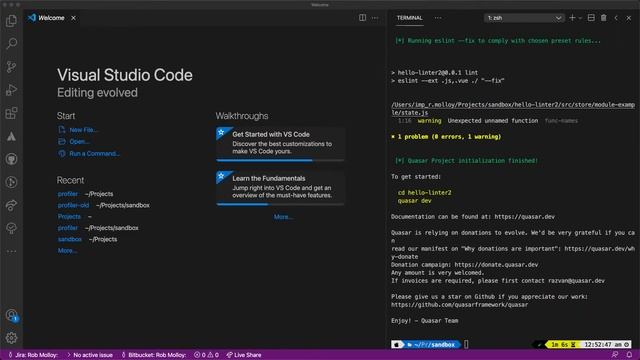Open recent profiler in ~/Projects
640x360 pixels.
[x=68, y=194]
